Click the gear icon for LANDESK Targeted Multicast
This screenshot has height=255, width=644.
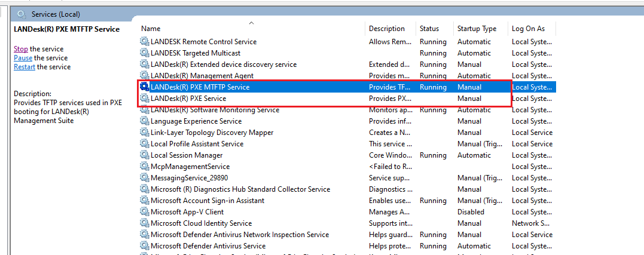pyautogui.click(x=145, y=53)
